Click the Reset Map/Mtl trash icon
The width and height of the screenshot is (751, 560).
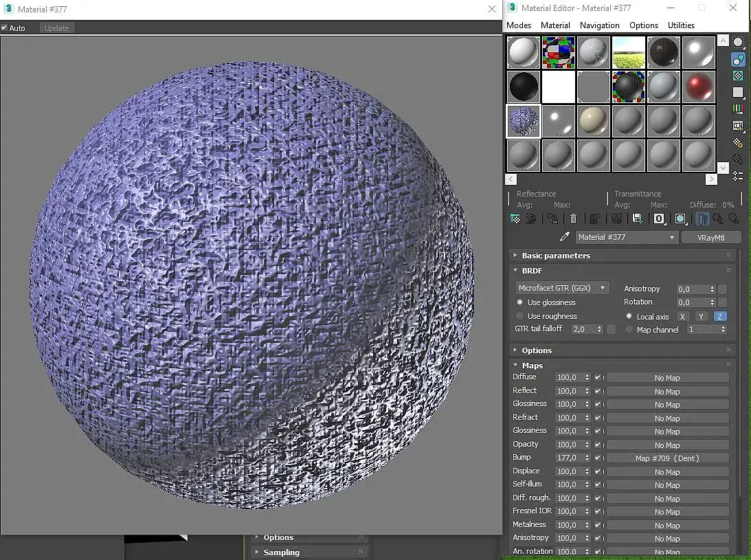click(573, 219)
